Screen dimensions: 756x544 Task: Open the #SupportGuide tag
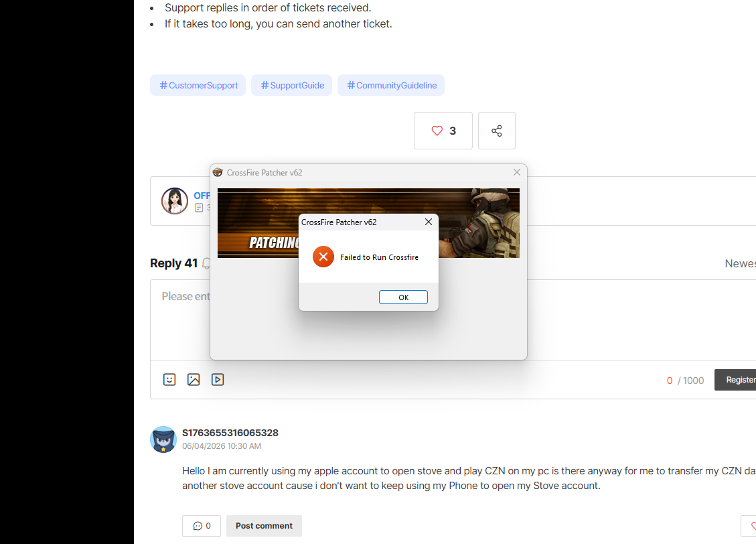[x=292, y=85]
